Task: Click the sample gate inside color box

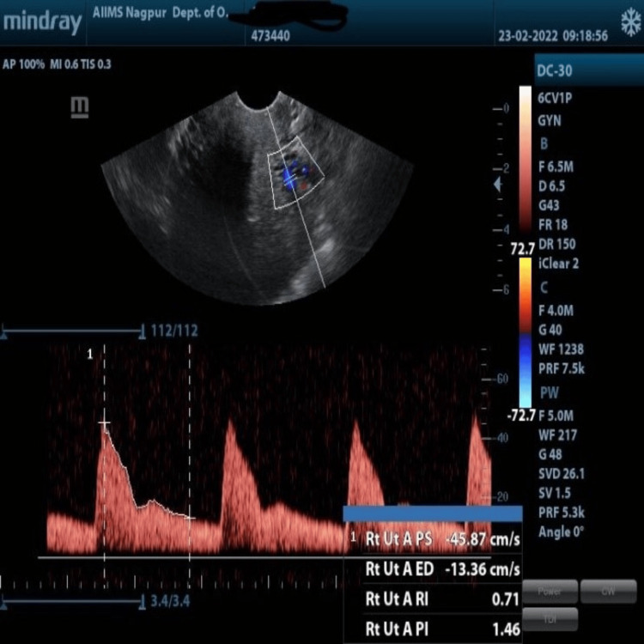Action: [290, 179]
